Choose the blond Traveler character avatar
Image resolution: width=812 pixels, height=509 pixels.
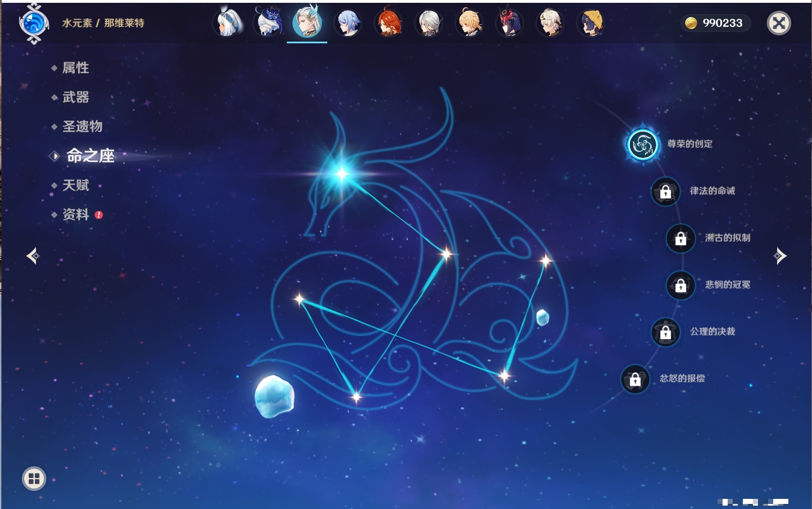[470, 23]
